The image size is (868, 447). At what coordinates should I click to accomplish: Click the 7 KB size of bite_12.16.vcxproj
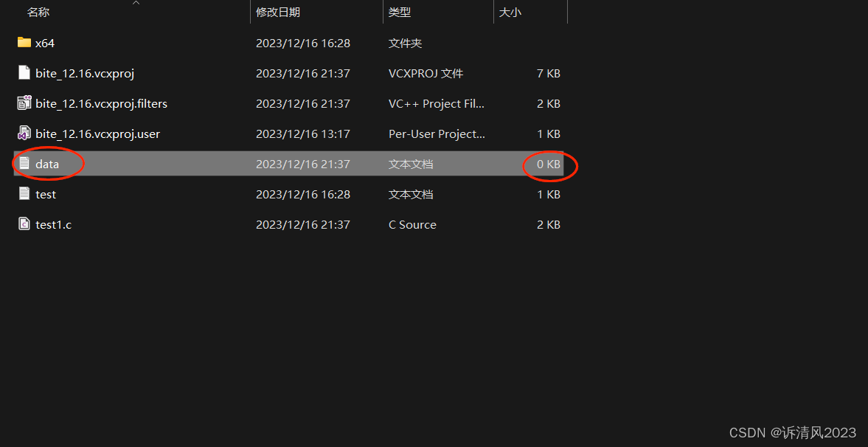point(549,73)
